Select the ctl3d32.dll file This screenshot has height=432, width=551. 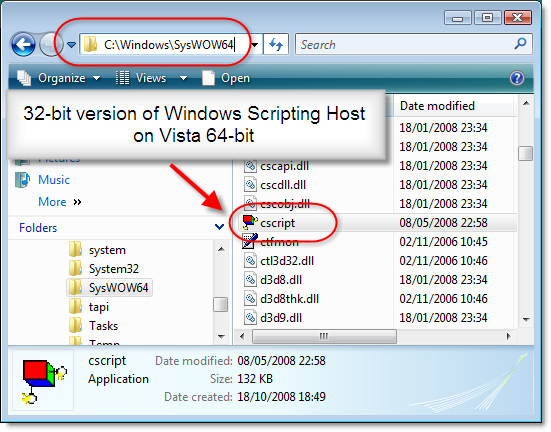pos(287,261)
